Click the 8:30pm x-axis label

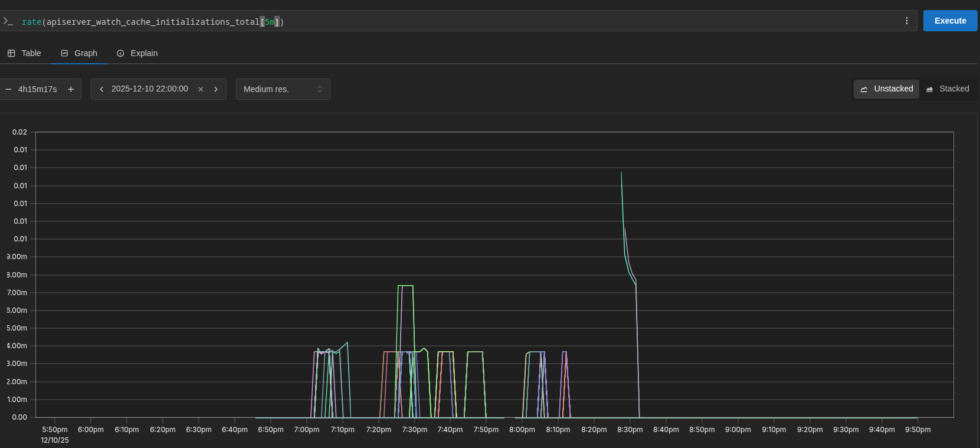[630, 430]
